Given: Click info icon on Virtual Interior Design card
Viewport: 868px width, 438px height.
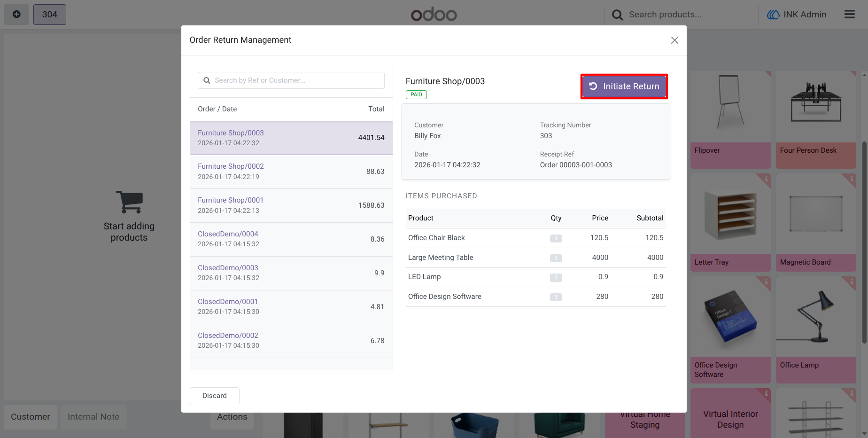Looking at the screenshot, I should pyautogui.click(x=766, y=393).
